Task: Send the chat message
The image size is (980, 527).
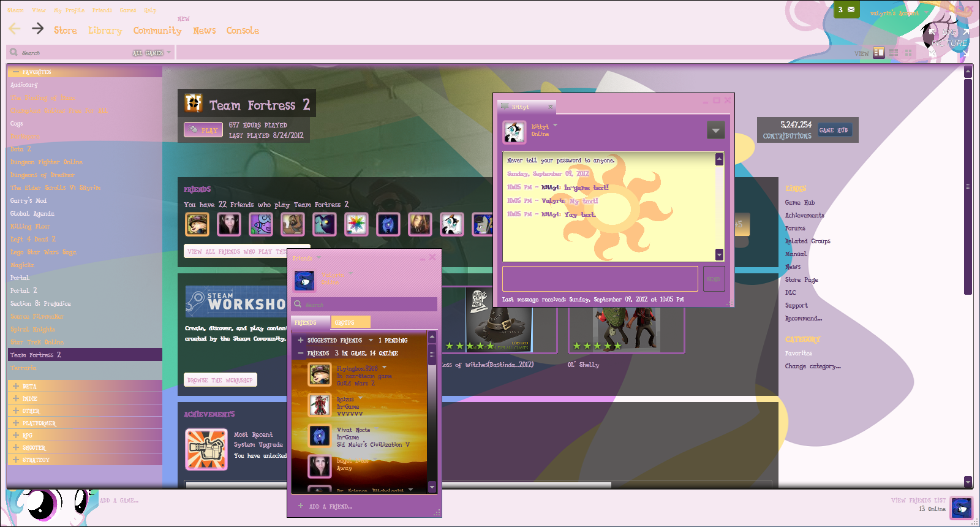Action: 714,279
